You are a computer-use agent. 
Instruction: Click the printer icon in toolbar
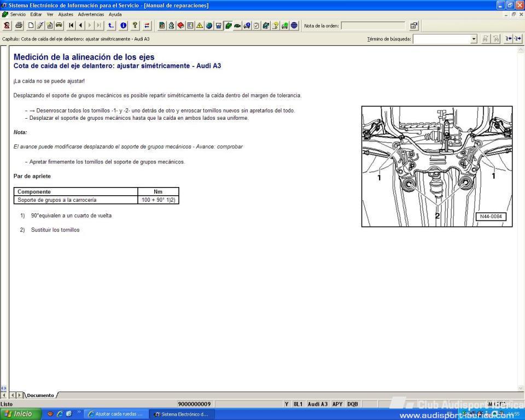19,26
